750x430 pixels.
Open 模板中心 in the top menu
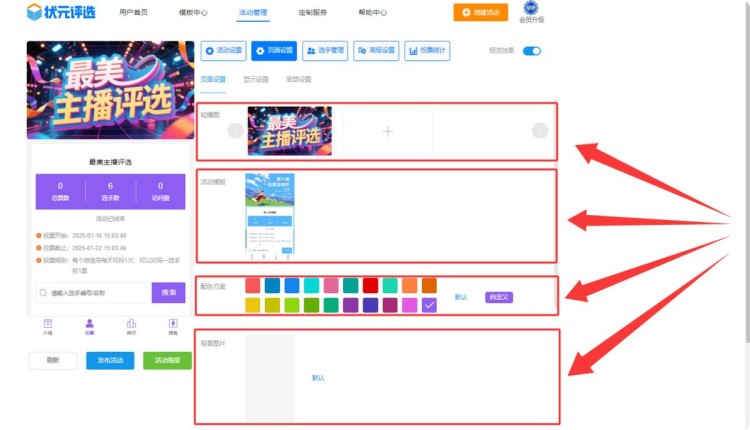pos(193,12)
